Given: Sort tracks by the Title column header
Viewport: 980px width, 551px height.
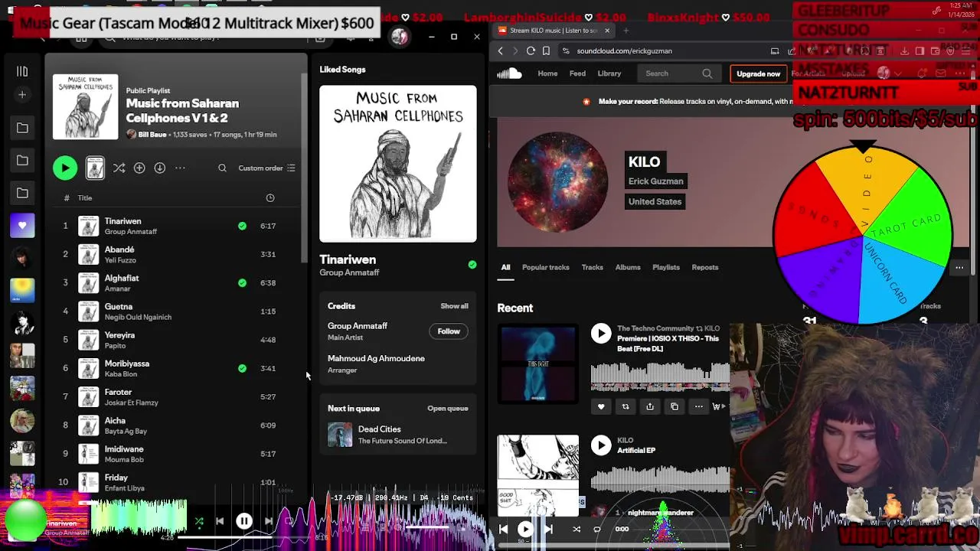Looking at the screenshot, I should coord(85,198).
